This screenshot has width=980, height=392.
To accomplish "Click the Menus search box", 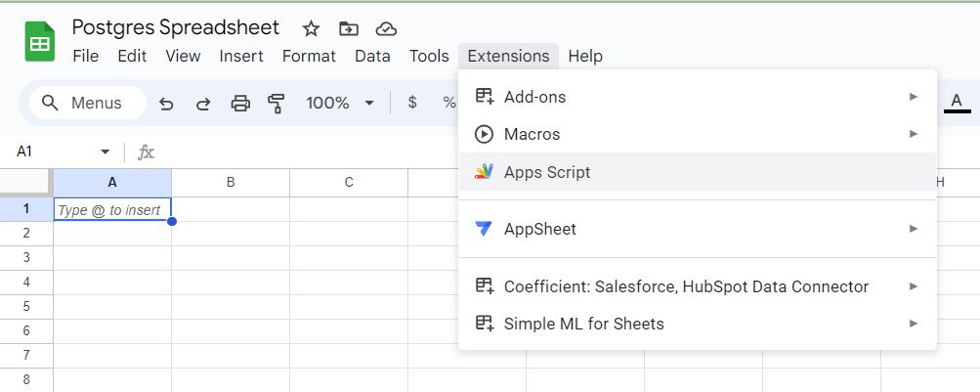I will pos(88,103).
